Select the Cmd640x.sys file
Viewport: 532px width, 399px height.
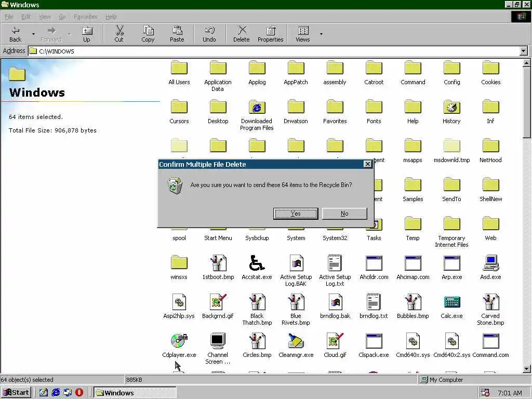pos(413,345)
